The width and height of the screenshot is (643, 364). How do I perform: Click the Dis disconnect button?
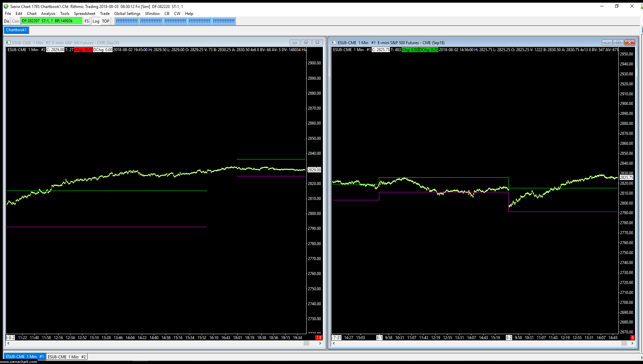pyautogui.click(x=7, y=21)
